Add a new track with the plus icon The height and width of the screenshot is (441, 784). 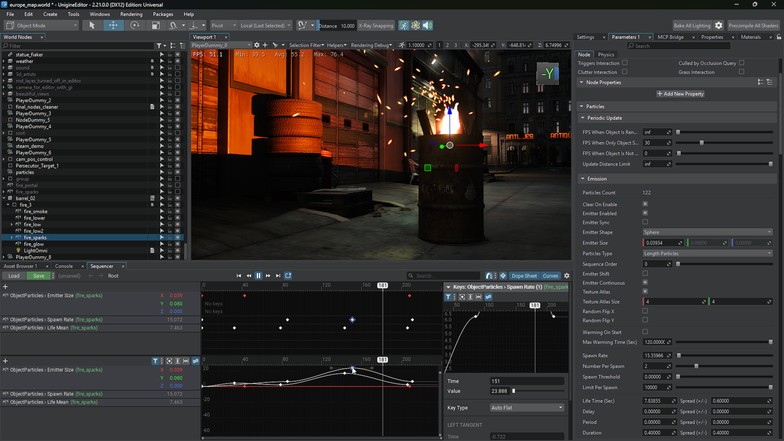pyautogui.click(x=6, y=286)
